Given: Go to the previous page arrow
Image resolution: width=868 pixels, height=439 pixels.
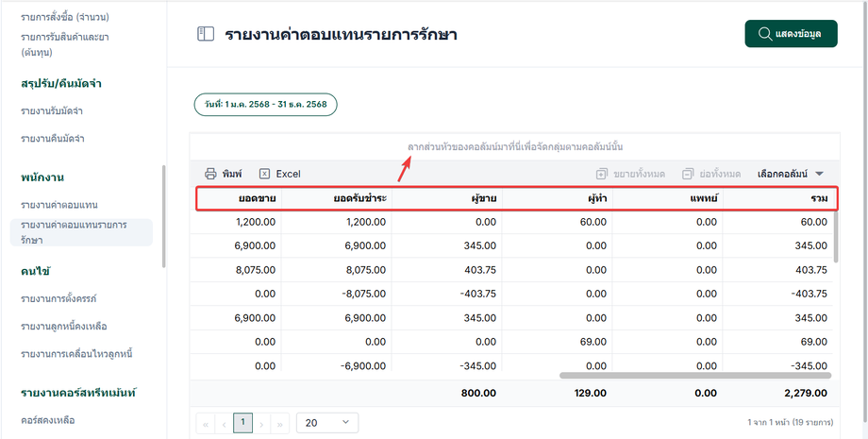Looking at the screenshot, I should (x=224, y=423).
